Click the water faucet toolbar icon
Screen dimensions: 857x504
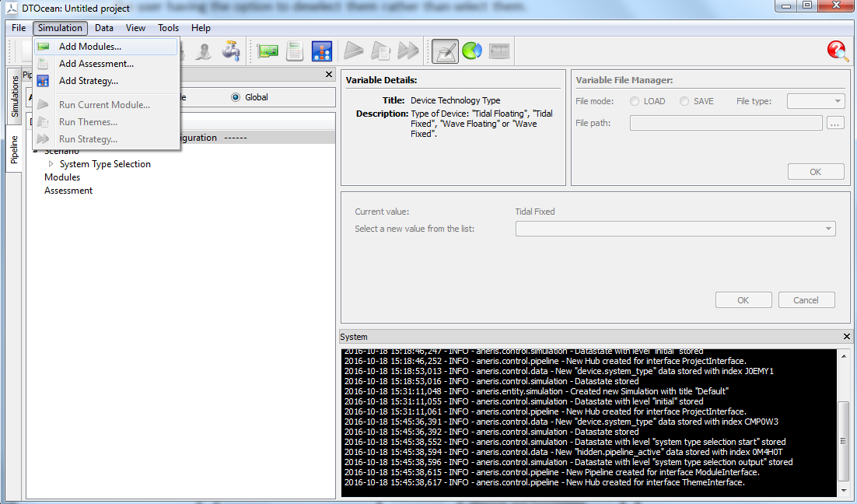pos(231,51)
